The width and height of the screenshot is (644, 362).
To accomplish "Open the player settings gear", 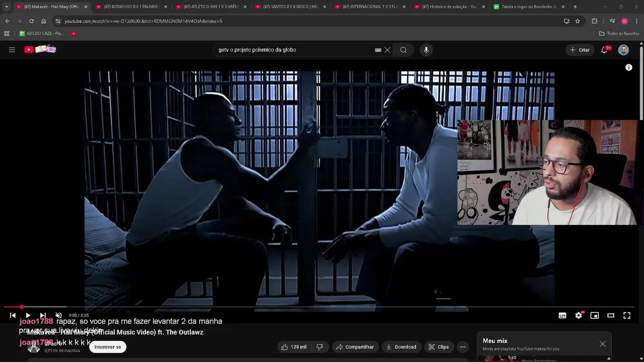I will coord(579,315).
